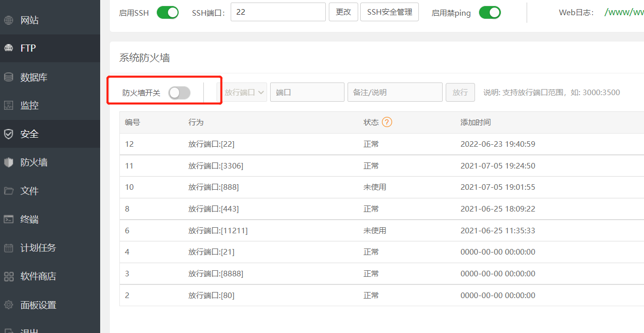This screenshot has height=333, width=644.
Task: Click the database icon beside 数据库
Action: (x=9, y=77)
